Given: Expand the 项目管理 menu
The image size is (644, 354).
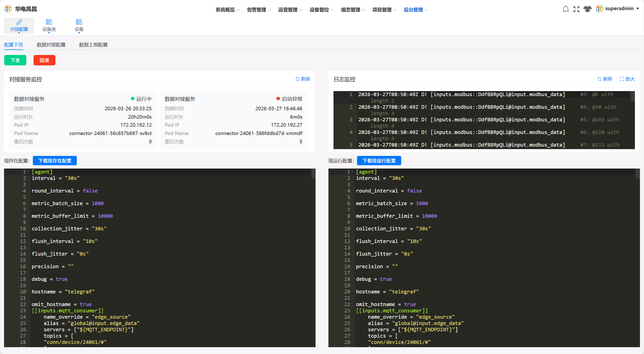Looking at the screenshot, I should 384,10.
